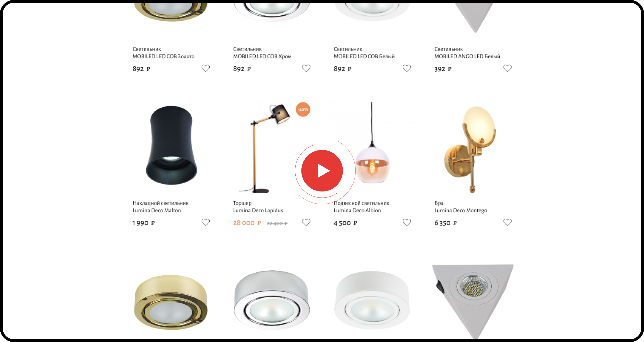Open the Подвесной светильник Albion title
The width and height of the screenshot is (644, 342).
click(361, 207)
